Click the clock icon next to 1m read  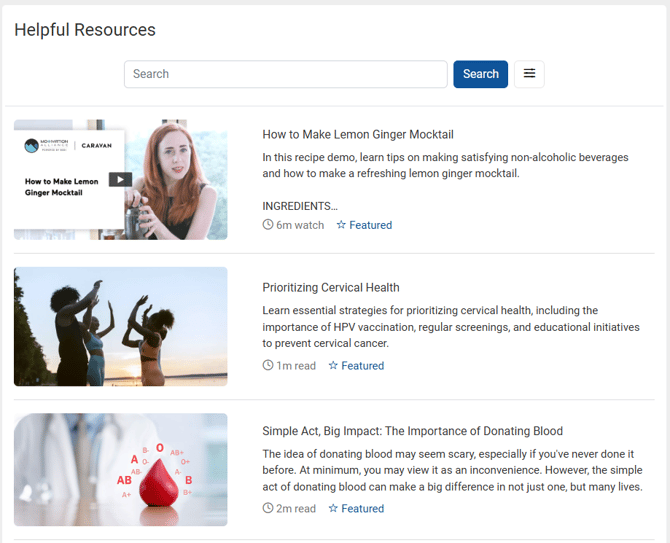(x=268, y=366)
